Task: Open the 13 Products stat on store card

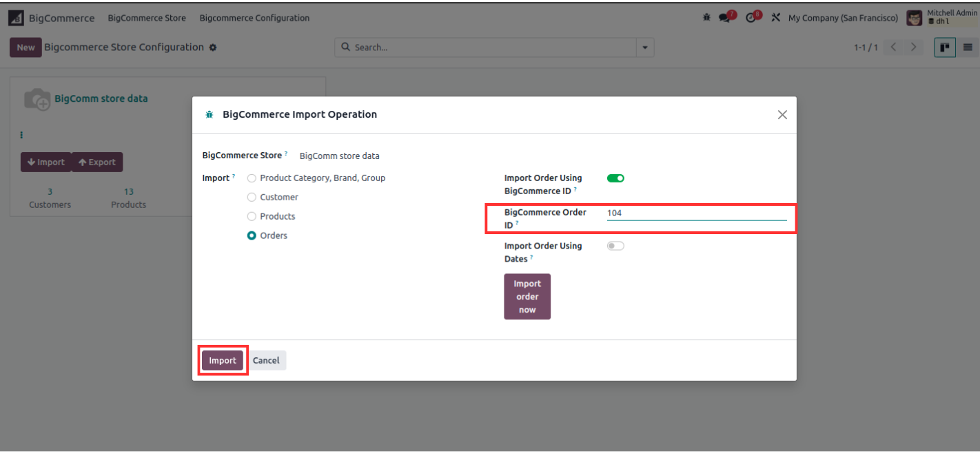Action: (x=128, y=198)
